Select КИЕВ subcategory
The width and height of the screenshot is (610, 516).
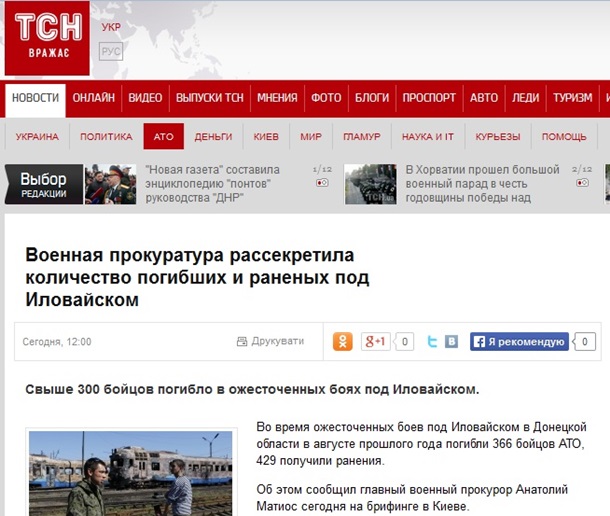click(x=266, y=137)
